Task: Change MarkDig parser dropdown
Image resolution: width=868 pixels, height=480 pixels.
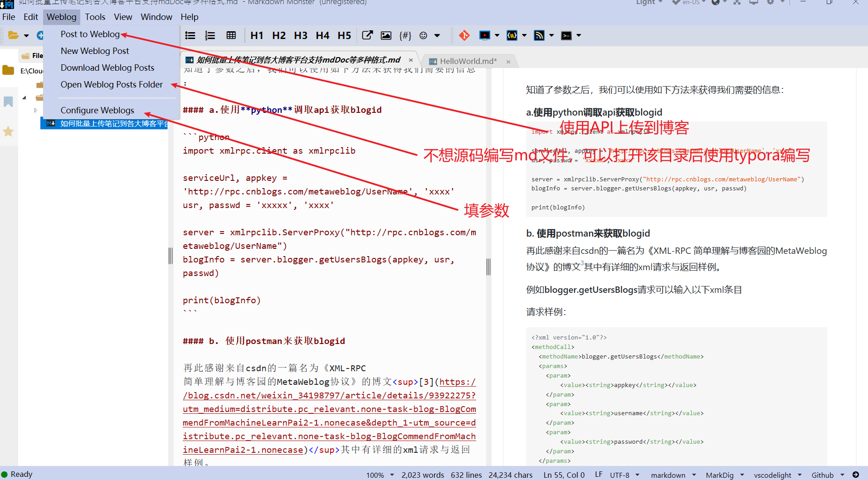Action: (x=725, y=475)
